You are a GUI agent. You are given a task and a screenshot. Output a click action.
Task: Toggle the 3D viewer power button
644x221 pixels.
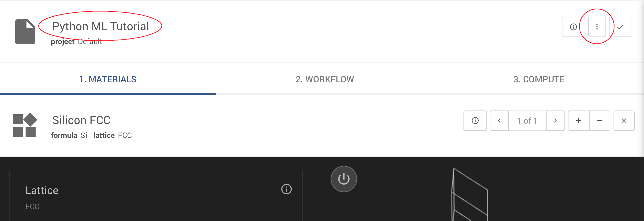click(344, 179)
